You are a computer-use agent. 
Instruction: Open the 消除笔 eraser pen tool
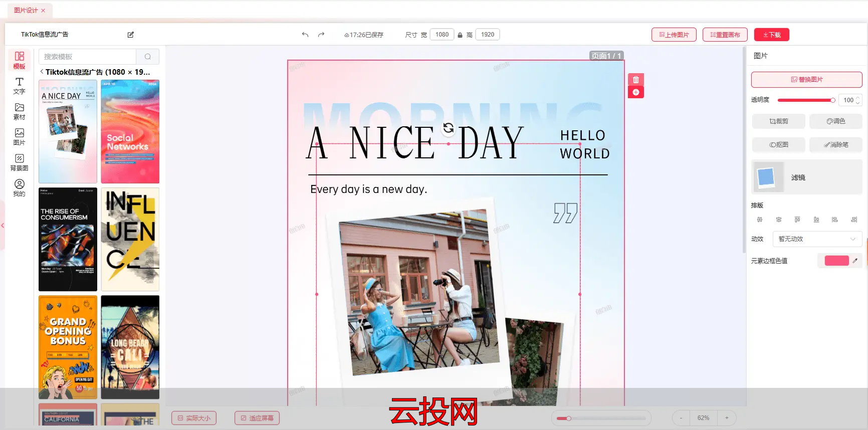click(x=836, y=145)
